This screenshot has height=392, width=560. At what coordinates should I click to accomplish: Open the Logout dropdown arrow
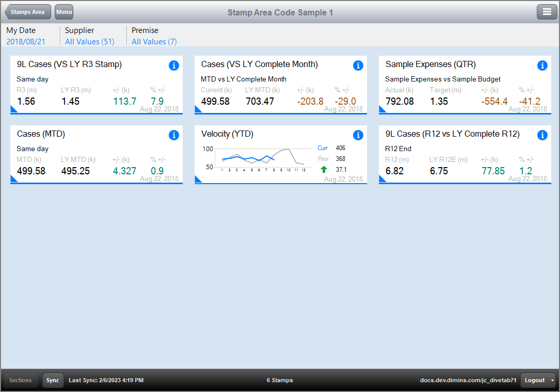(x=552, y=380)
